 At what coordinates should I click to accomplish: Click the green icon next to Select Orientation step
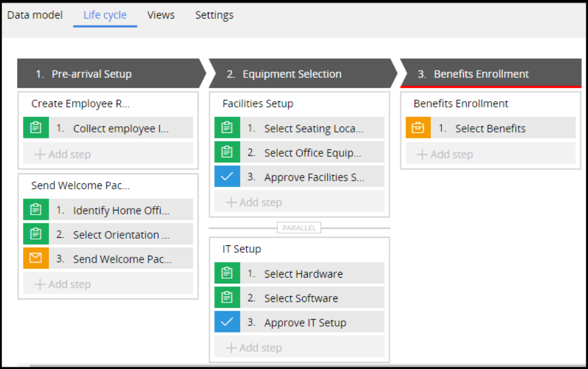coord(36,235)
